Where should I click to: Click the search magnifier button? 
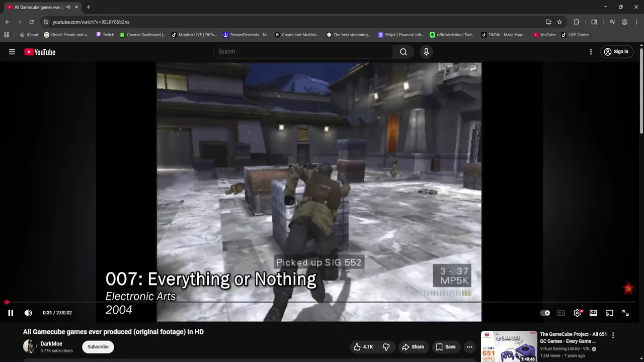[x=404, y=52]
